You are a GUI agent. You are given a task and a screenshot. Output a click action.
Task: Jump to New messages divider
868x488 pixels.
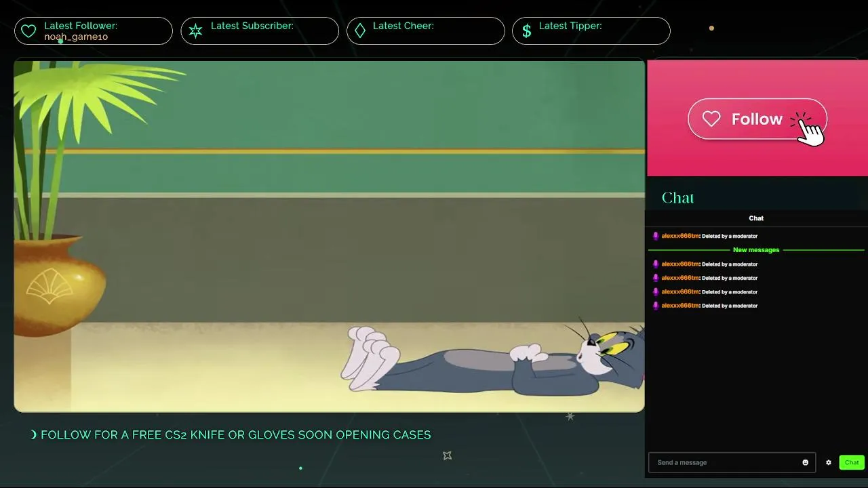pos(756,250)
